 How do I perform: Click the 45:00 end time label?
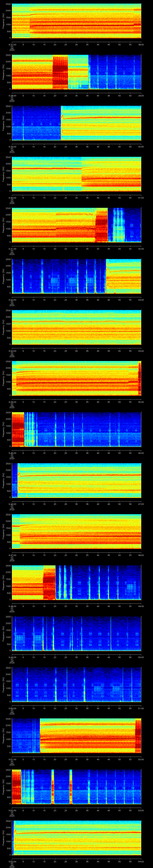pyautogui.click(x=141, y=402)
